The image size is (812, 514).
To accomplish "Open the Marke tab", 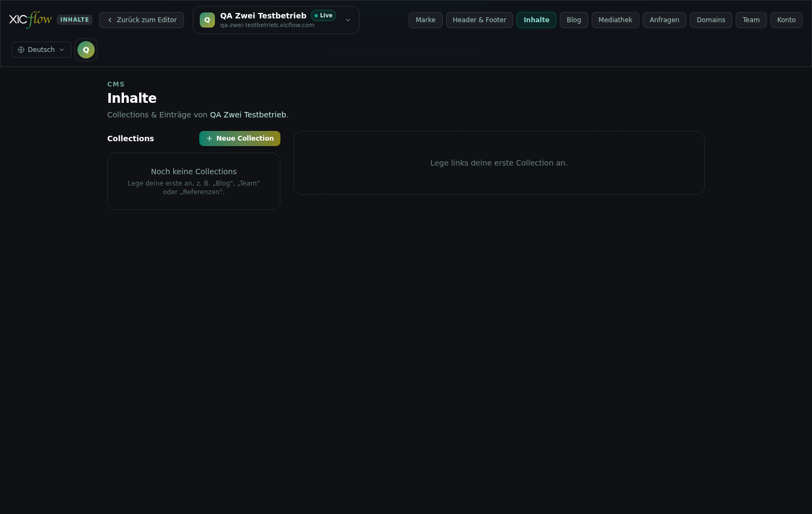I will (425, 20).
